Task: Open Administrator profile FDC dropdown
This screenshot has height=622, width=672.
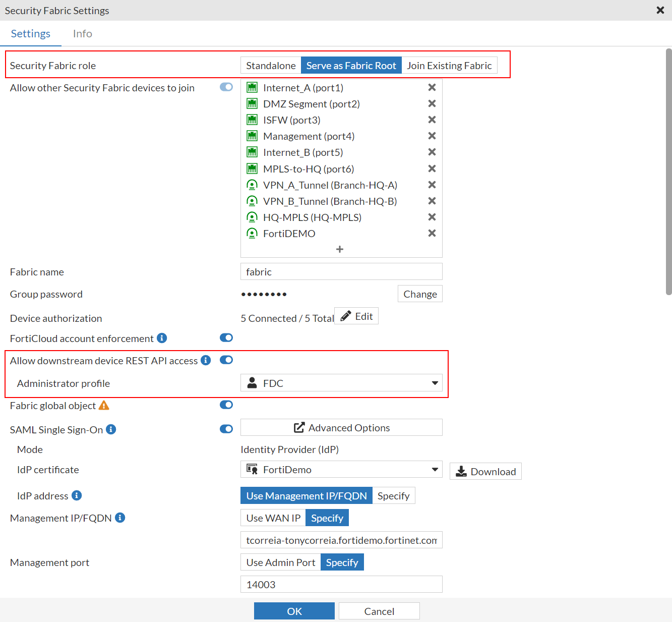Action: tap(341, 383)
